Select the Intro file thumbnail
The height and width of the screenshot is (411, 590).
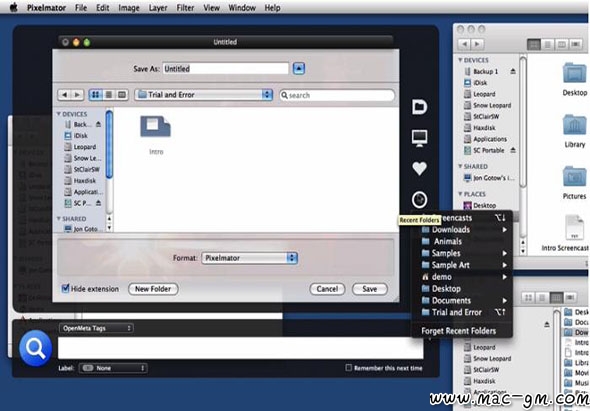[x=155, y=127]
